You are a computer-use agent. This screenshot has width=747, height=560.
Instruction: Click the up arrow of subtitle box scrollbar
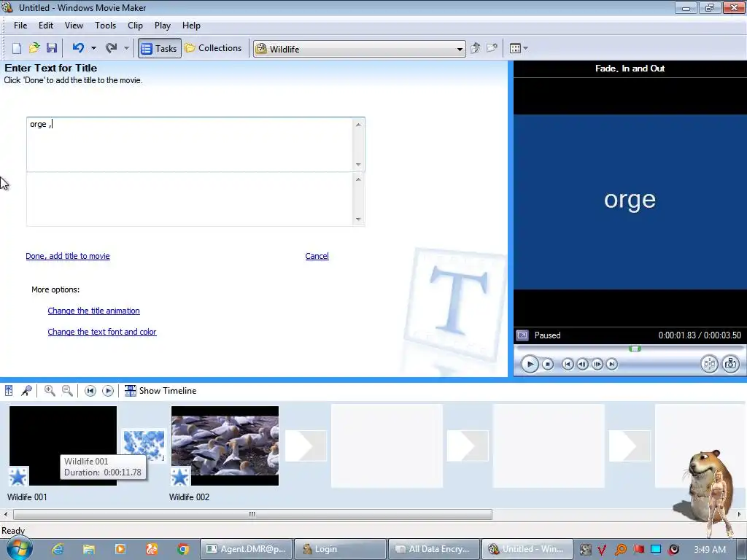[358, 179]
